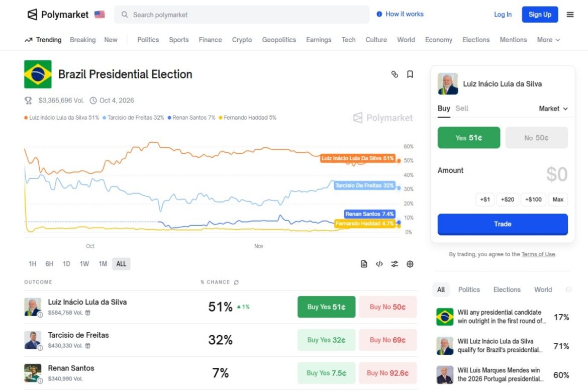Image resolution: width=588 pixels, height=392 pixels.
Task: Open the US flag region selector
Action: pyautogui.click(x=100, y=15)
